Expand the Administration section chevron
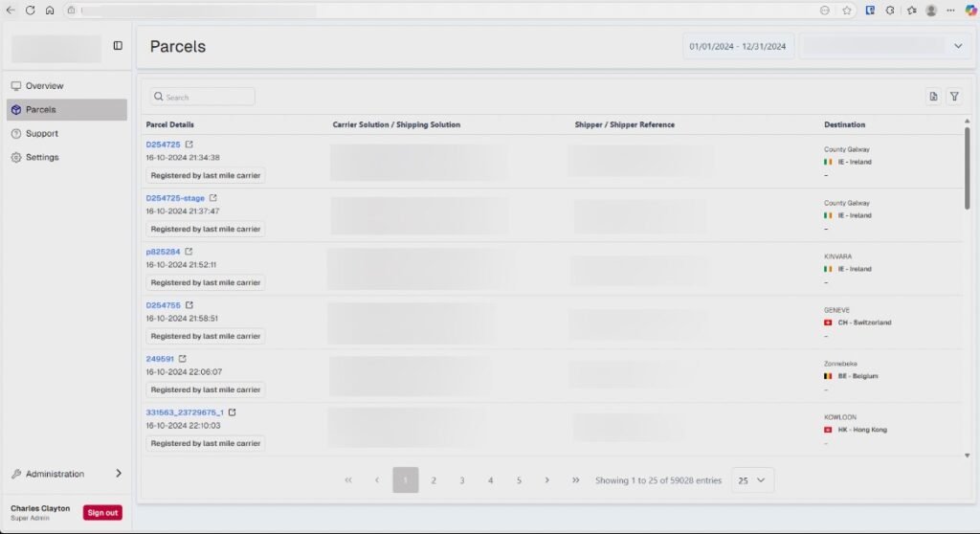The height and width of the screenshot is (534, 980). 119,474
